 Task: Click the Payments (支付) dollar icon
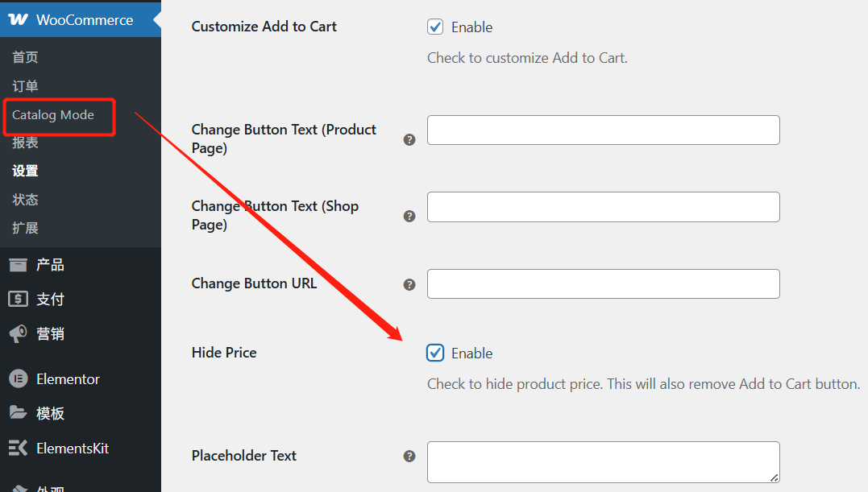(x=18, y=299)
